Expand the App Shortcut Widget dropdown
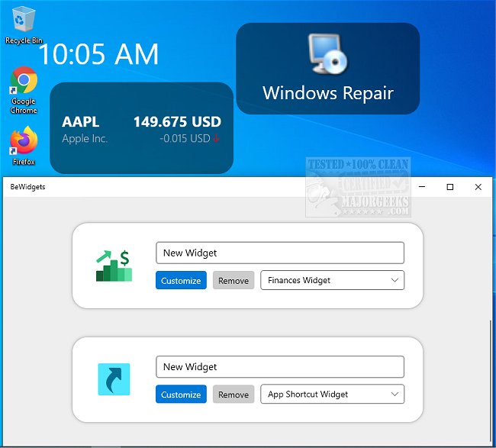 click(x=332, y=395)
